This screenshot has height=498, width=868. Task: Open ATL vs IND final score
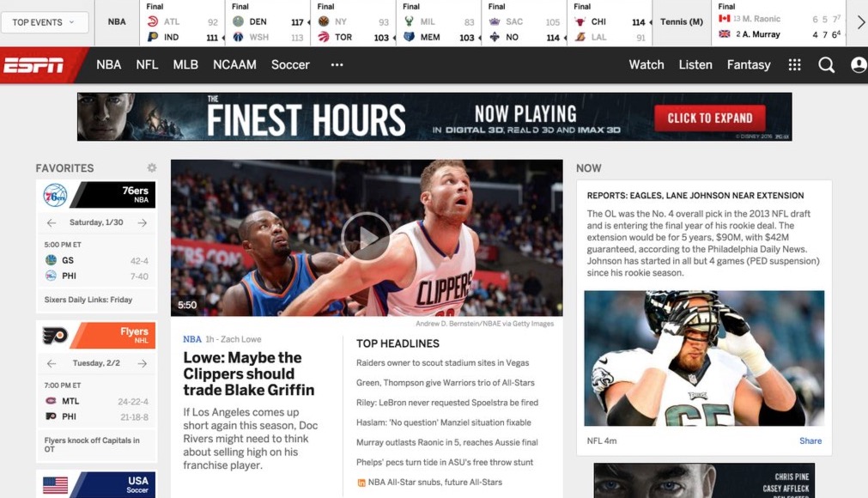[x=183, y=23]
